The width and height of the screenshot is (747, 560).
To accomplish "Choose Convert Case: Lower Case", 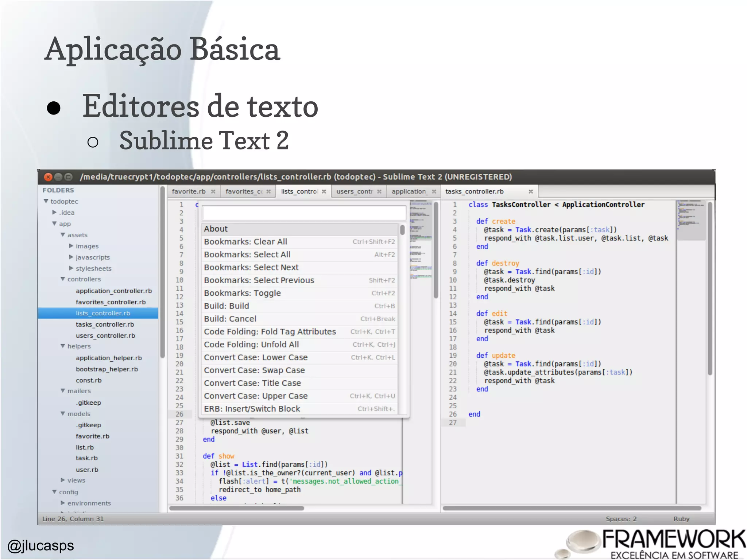I will click(300, 358).
